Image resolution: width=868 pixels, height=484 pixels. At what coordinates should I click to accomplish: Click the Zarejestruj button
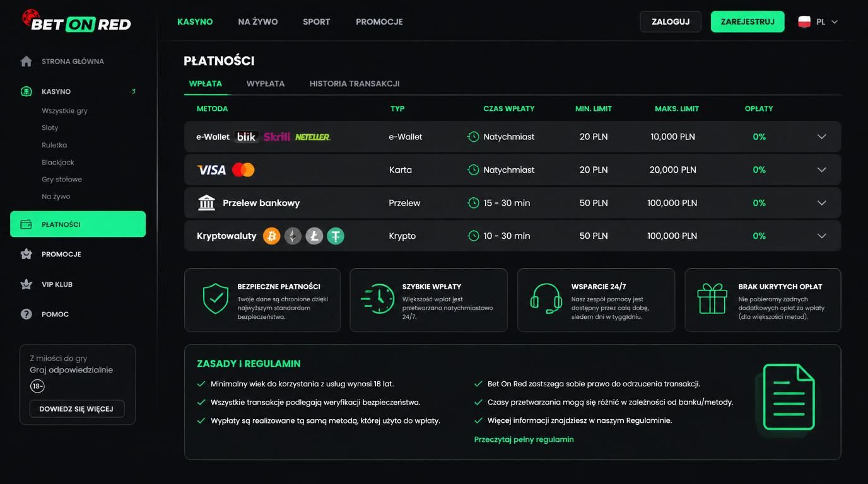tap(748, 21)
